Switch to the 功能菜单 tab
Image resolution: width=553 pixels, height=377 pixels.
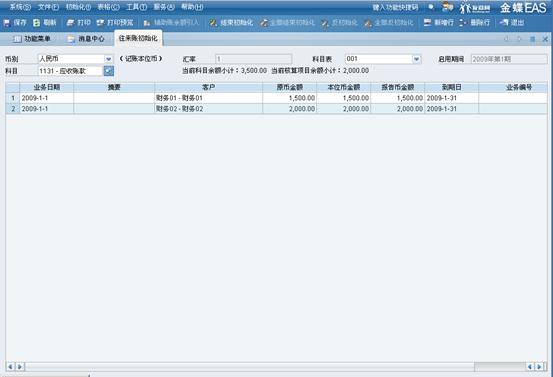[32, 39]
